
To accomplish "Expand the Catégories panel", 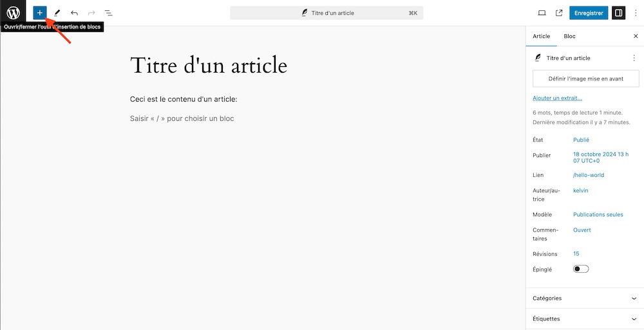I will click(585, 298).
